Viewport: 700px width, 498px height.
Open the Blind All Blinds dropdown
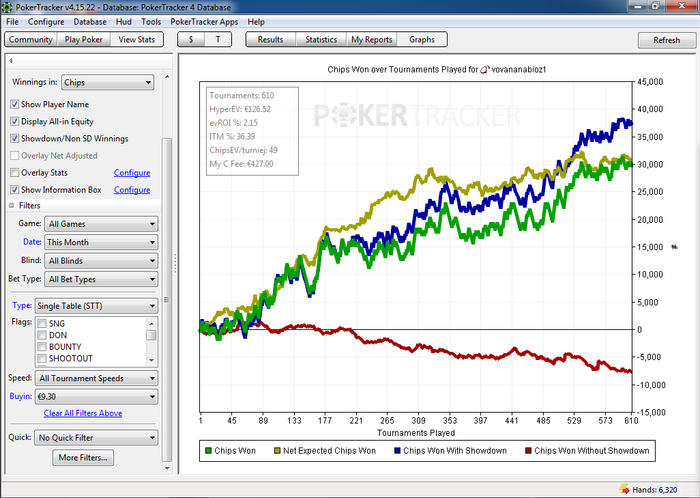(x=101, y=261)
